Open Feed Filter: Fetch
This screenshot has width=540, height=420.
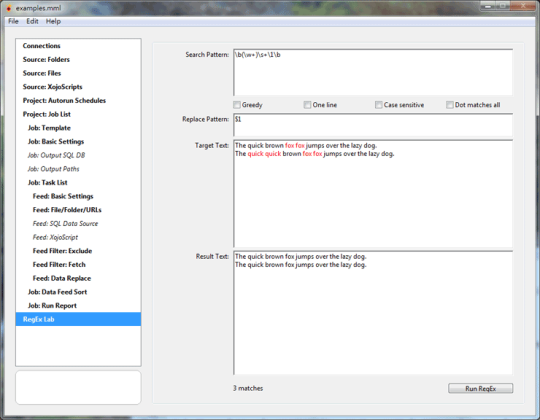pyautogui.click(x=78, y=265)
